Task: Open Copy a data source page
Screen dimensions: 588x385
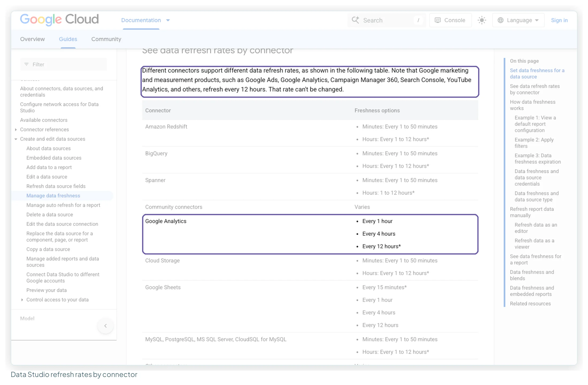Action: click(48, 249)
